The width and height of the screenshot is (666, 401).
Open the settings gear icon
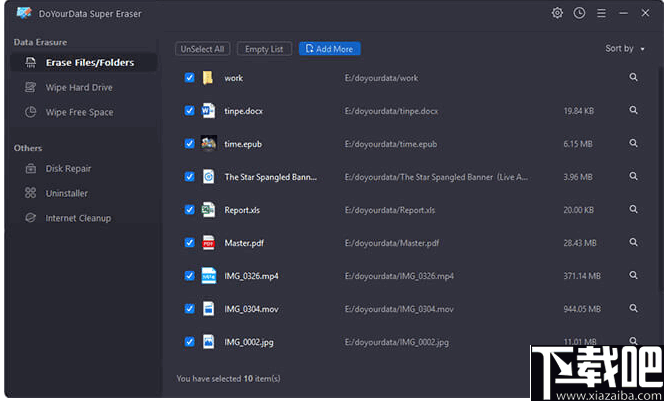pos(557,13)
